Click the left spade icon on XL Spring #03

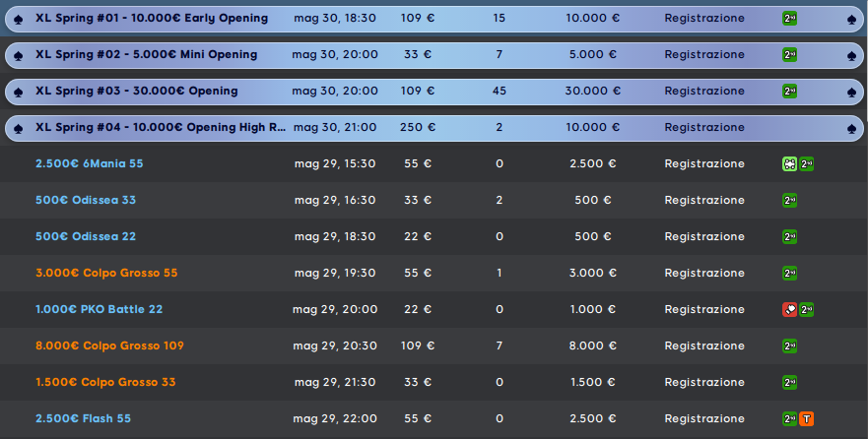pyautogui.click(x=18, y=92)
